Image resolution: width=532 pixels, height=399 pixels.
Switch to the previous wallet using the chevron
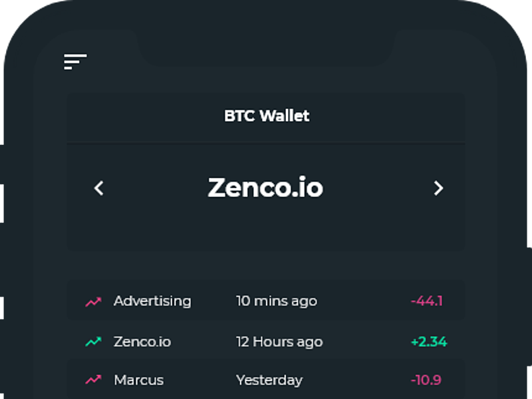coord(98,188)
